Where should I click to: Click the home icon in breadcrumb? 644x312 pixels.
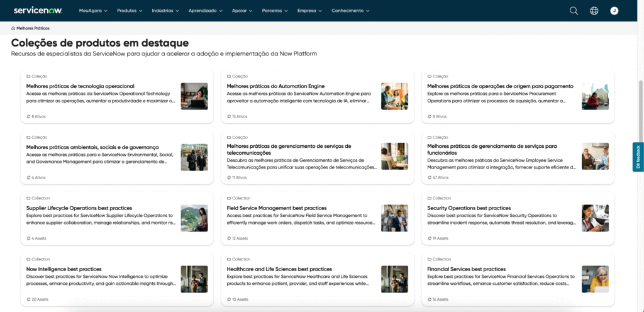(13, 28)
